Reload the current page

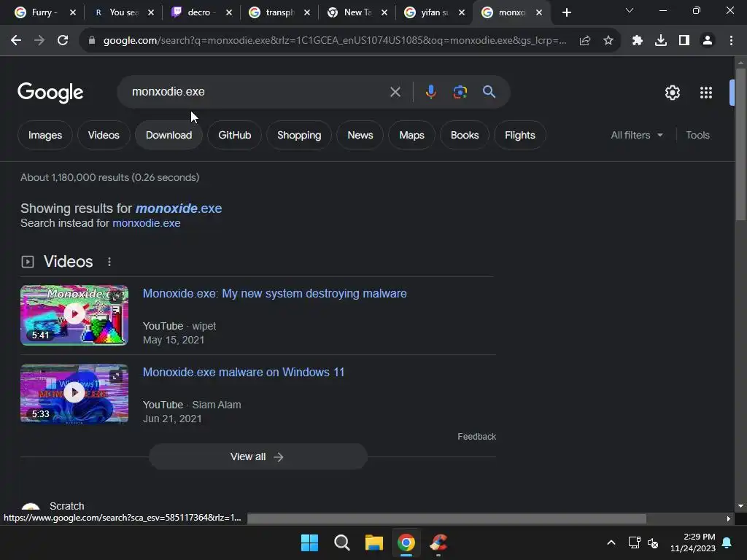(63, 41)
